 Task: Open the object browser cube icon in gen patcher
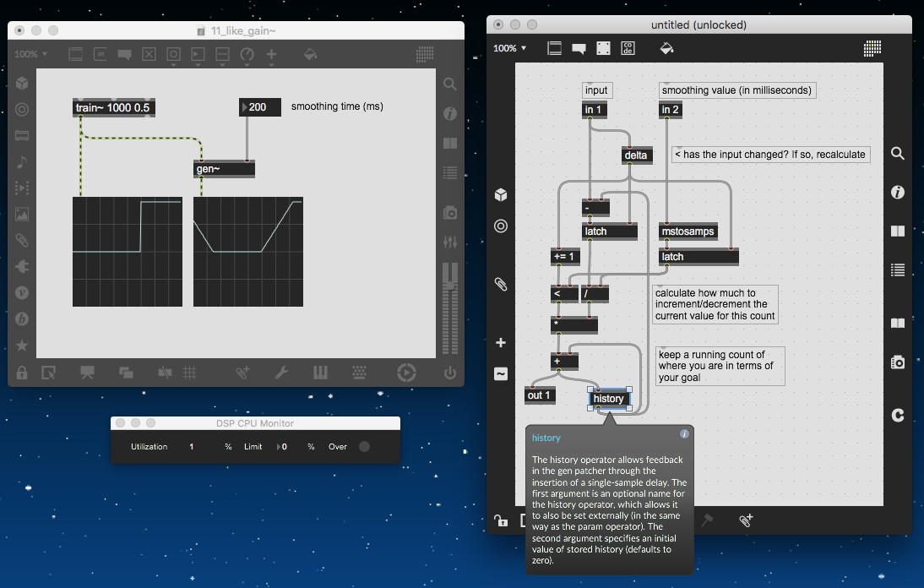501,194
